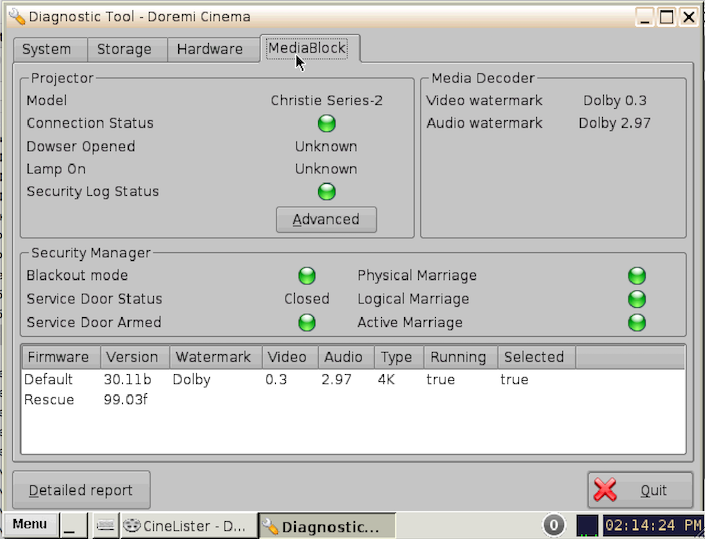
Task: Click the Type column header
Action: click(399, 357)
